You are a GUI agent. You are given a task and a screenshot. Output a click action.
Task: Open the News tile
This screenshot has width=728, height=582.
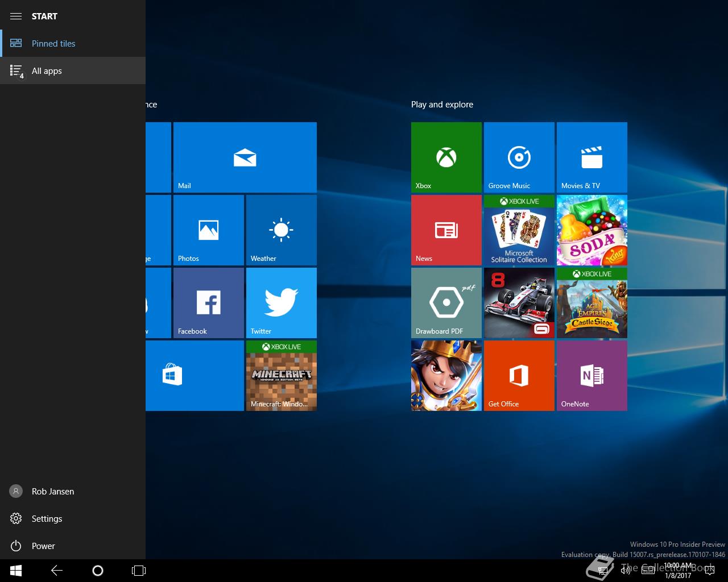(x=446, y=230)
